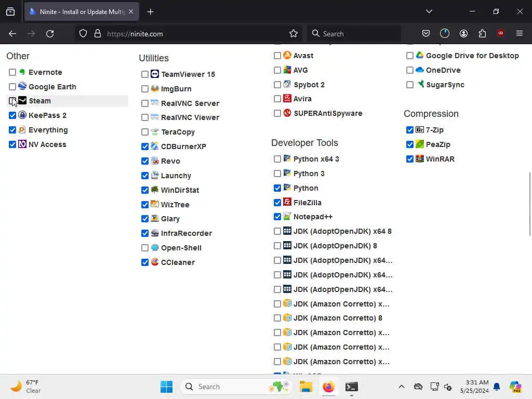Image resolution: width=532 pixels, height=399 pixels.
Task: Enable the TeraCopy checkbox
Action: tap(145, 132)
